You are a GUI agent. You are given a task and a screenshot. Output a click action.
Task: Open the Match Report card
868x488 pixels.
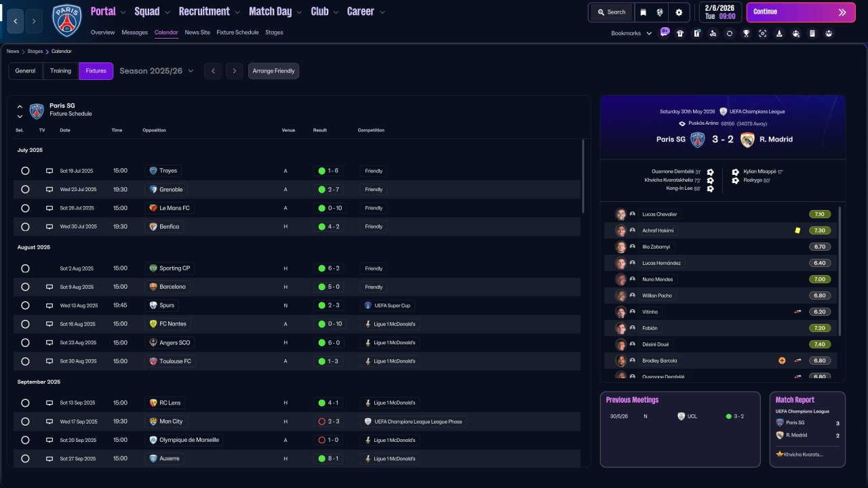(x=808, y=429)
